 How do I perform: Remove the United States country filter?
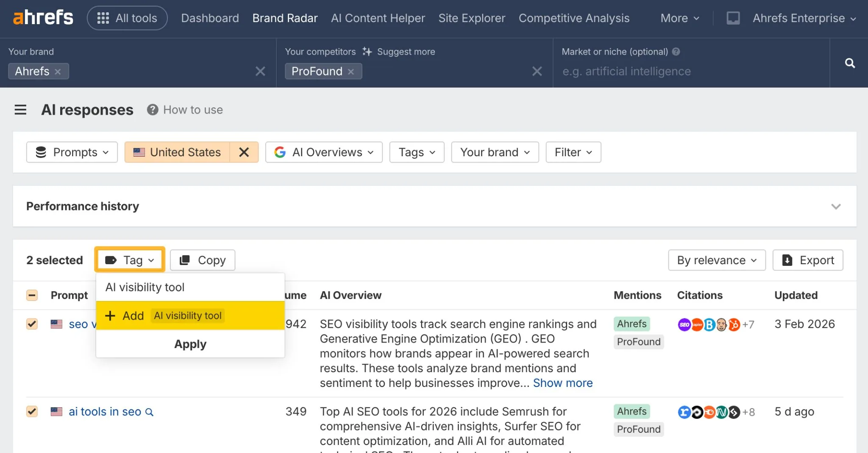pos(244,152)
